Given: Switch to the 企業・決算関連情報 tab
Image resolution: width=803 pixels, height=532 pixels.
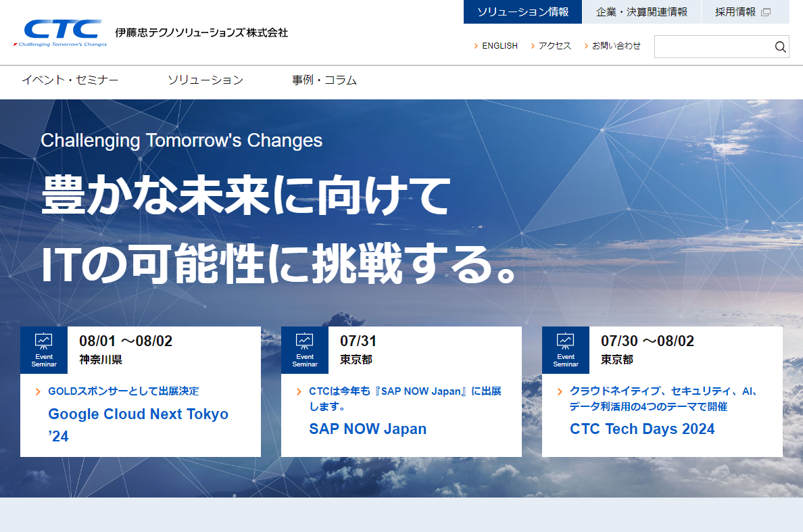Looking at the screenshot, I should [641, 12].
